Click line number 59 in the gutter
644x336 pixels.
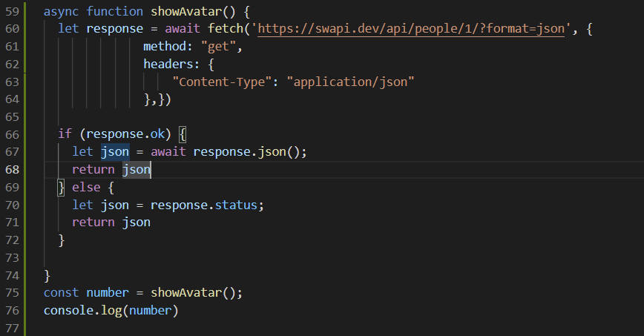pyautogui.click(x=13, y=11)
